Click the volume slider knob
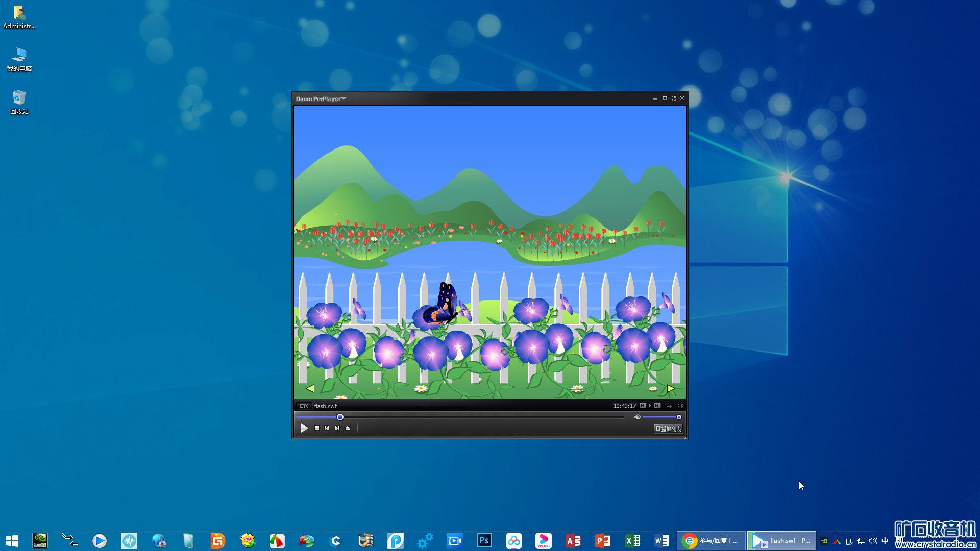Image resolution: width=980 pixels, height=551 pixels. (679, 417)
